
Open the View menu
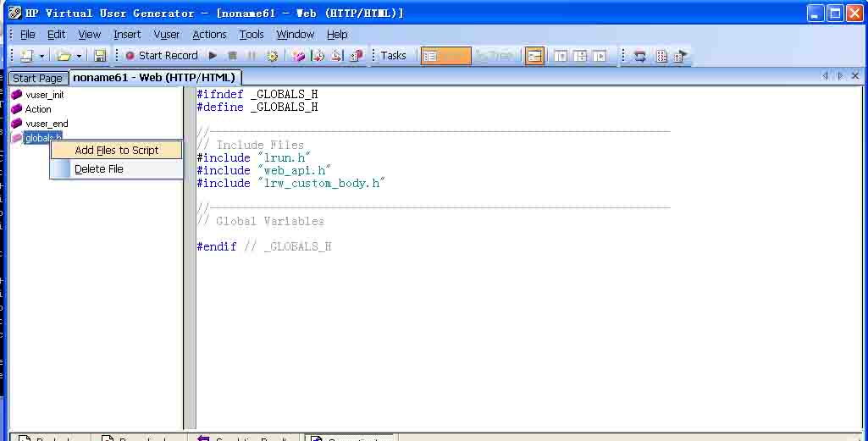pyautogui.click(x=89, y=35)
